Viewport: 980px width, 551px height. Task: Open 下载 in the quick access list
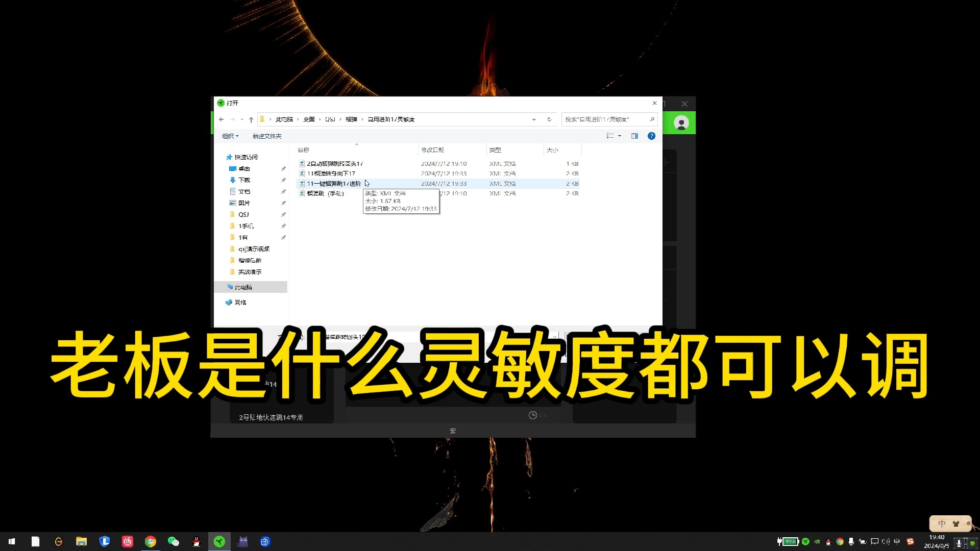pos(244,180)
